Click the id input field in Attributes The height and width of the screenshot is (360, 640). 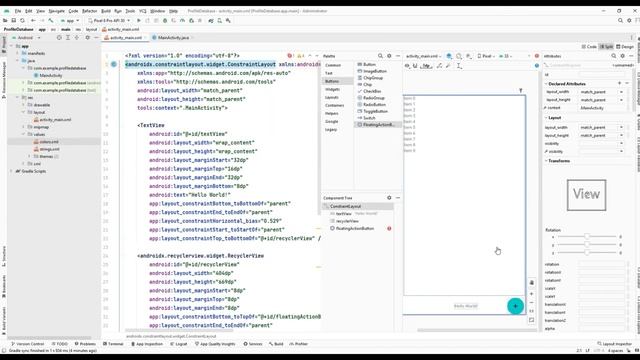tap(602, 75)
